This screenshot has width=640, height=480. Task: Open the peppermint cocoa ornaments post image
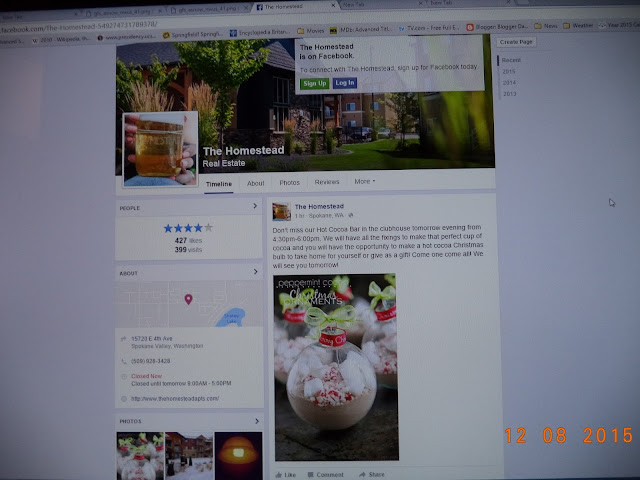point(336,367)
